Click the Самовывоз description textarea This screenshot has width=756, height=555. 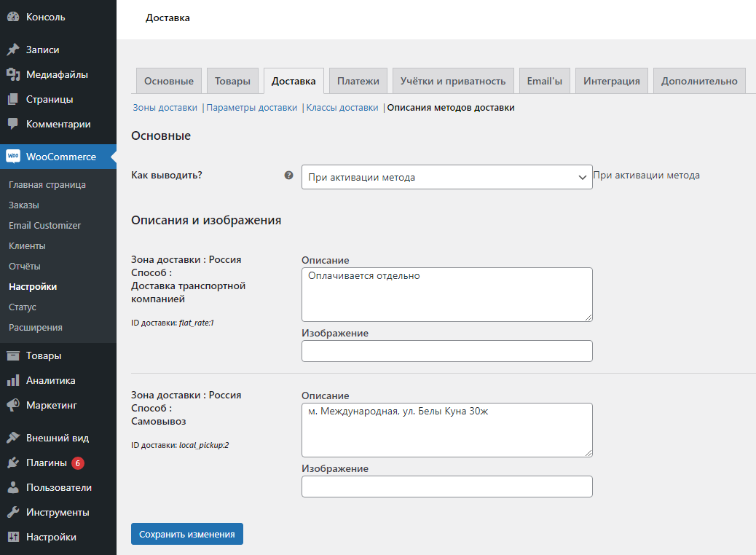447,430
